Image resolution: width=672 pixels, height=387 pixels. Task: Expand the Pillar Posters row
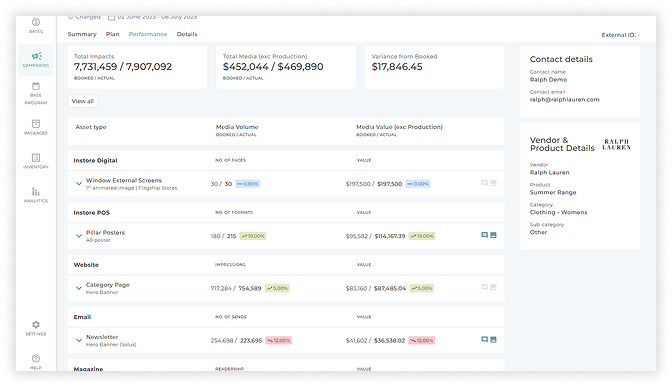coord(79,236)
